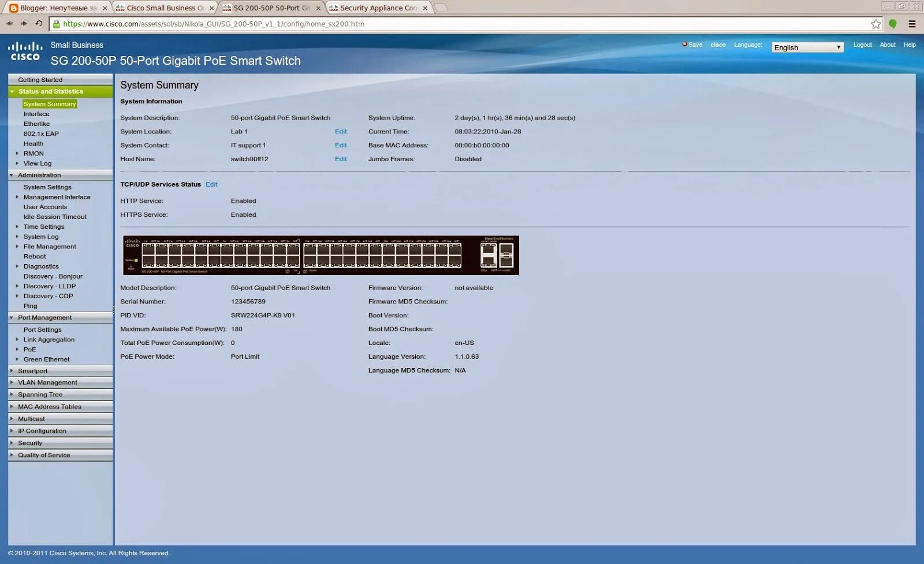Open the Getting Started menu item
The height and width of the screenshot is (564, 924).
coord(61,80)
